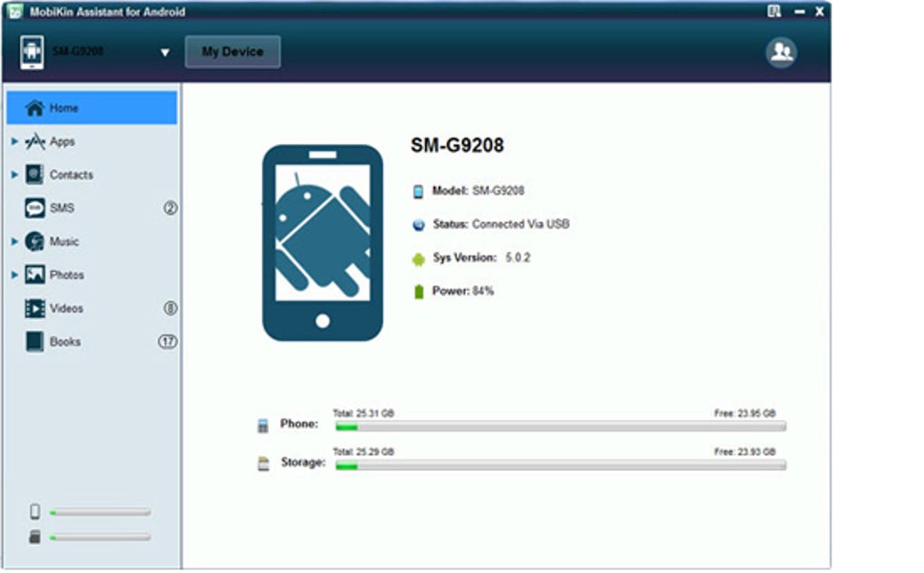The height and width of the screenshot is (573, 924).
Task: Open the Apps category
Action: pyautogui.click(x=62, y=141)
